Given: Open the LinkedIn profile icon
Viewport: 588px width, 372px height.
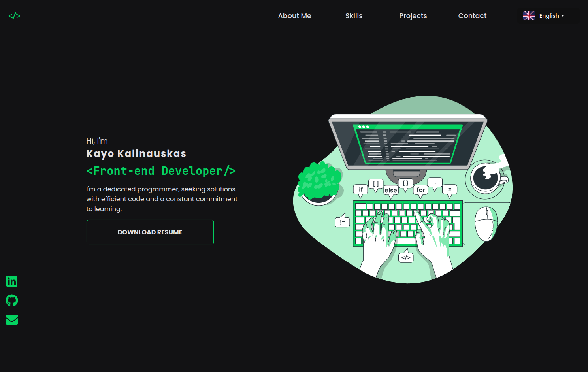Looking at the screenshot, I should [x=12, y=281].
